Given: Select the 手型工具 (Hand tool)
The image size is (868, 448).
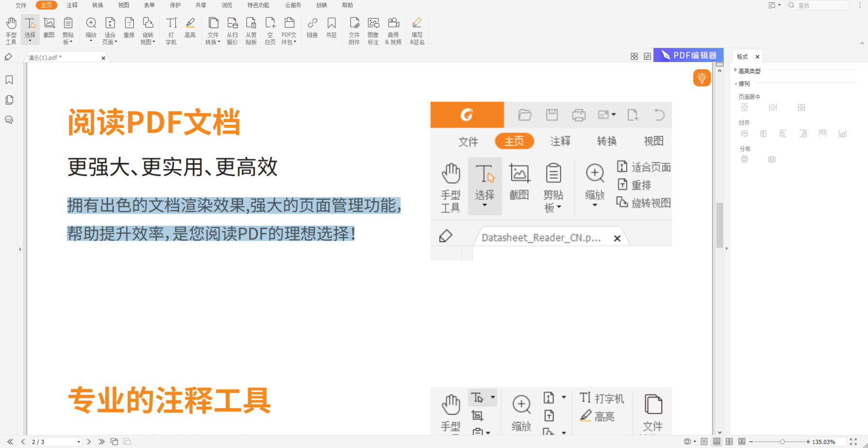Looking at the screenshot, I should pos(11,29).
